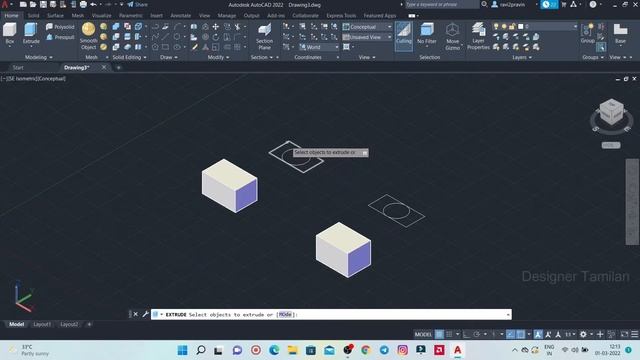This screenshot has width=640, height=360.
Task: Toggle Clean Screen in status bar
Action: pos(624,334)
